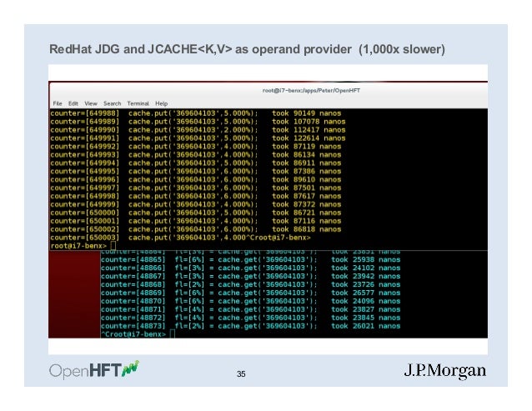Click the terminal title root@i7-benx:/apps/Peter/OpenHFT
The height and width of the screenshot is (411, 532).
point(311,91)
